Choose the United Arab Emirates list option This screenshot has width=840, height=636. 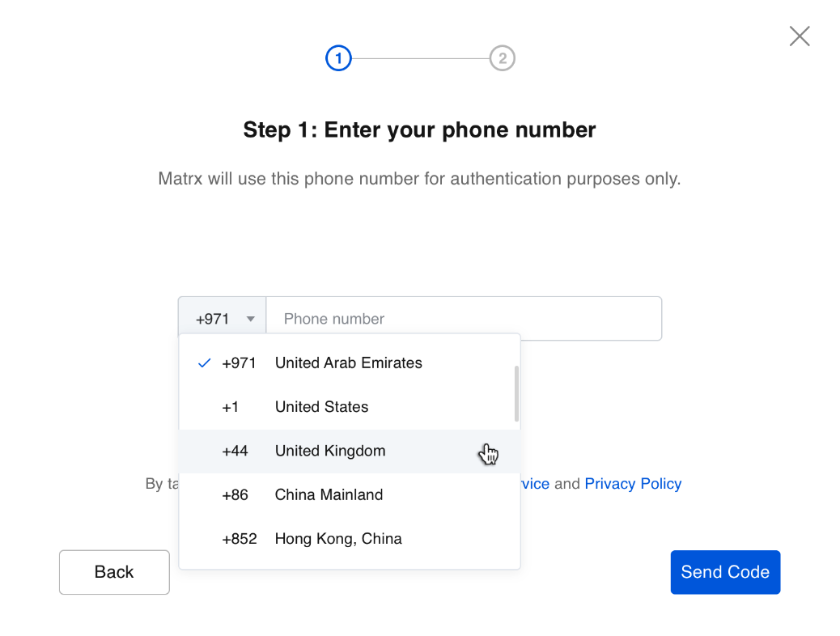(348, 363)
